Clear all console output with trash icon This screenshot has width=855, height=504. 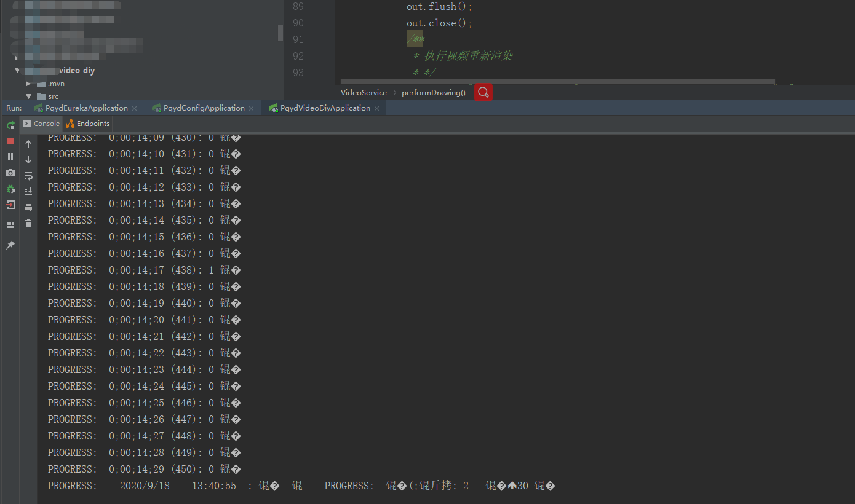coord(28,224)
